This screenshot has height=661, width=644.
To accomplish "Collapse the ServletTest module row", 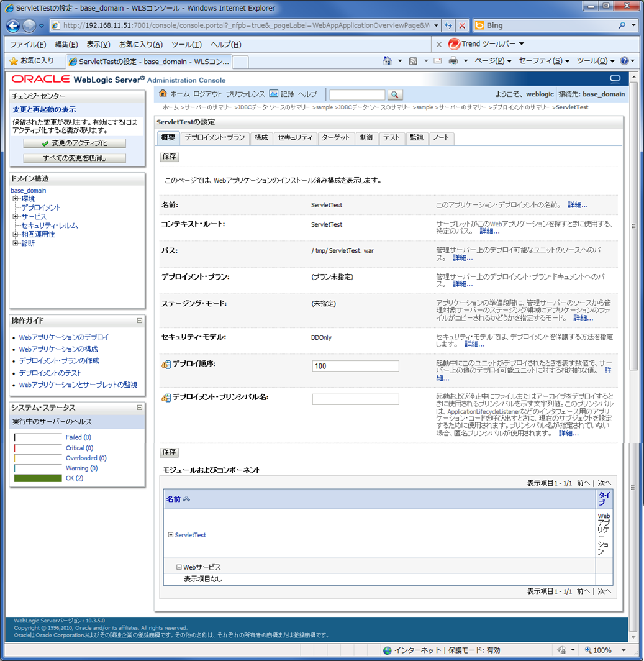I will (171, 534).
